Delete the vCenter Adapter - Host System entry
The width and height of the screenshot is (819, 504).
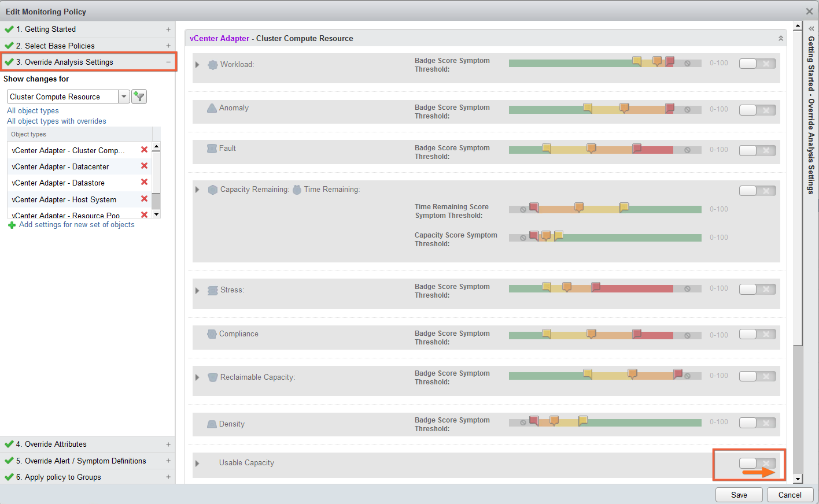144,199
